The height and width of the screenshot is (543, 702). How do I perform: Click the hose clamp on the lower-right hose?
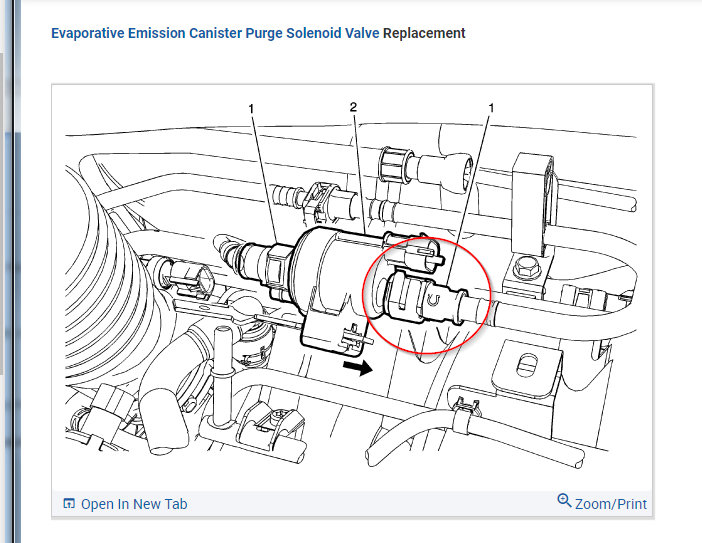(465, 414)
